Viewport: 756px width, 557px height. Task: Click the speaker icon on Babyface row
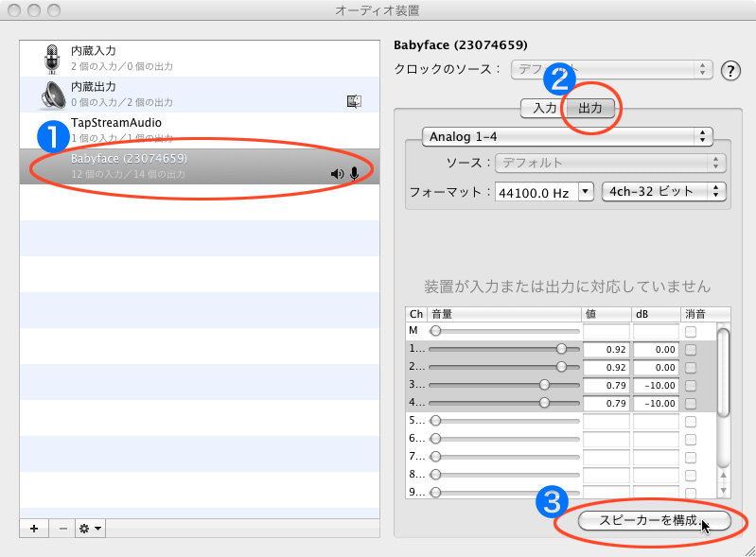(x=337, y=173)
